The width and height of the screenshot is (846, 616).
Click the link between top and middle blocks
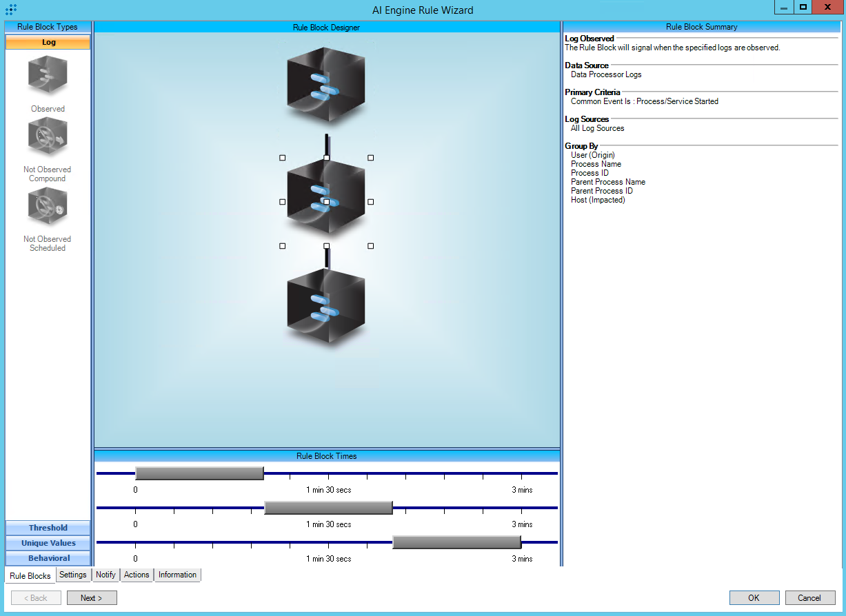[x=327, y=143]
